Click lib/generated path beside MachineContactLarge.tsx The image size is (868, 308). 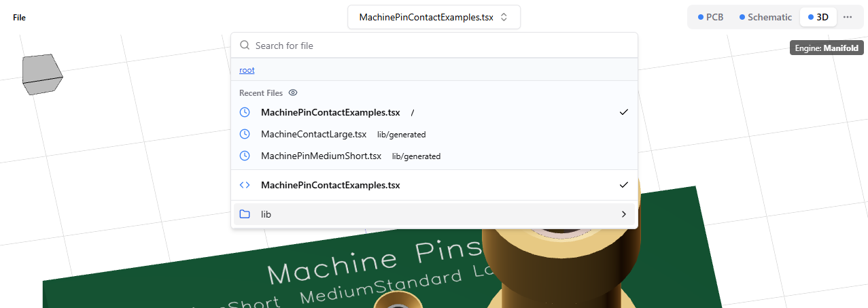(x=401, y=135)
